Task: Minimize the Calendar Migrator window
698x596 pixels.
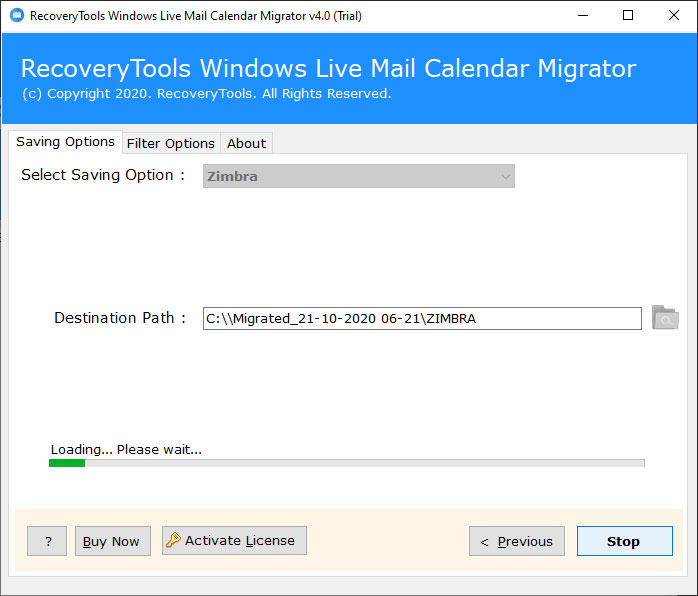Action: point(583,16)
